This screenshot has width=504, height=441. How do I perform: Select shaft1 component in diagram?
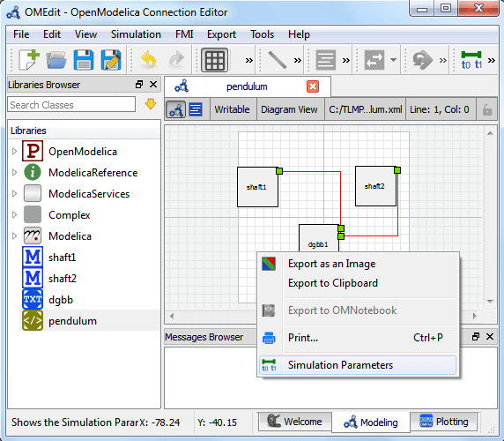(257, 187)
